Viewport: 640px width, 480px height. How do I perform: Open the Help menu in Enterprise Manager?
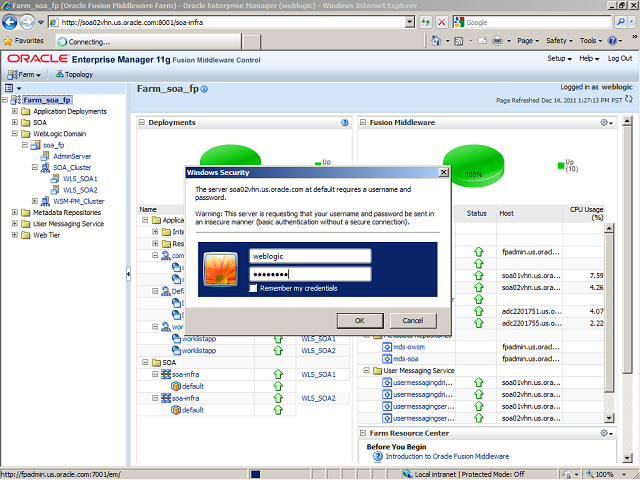(588, 59)
